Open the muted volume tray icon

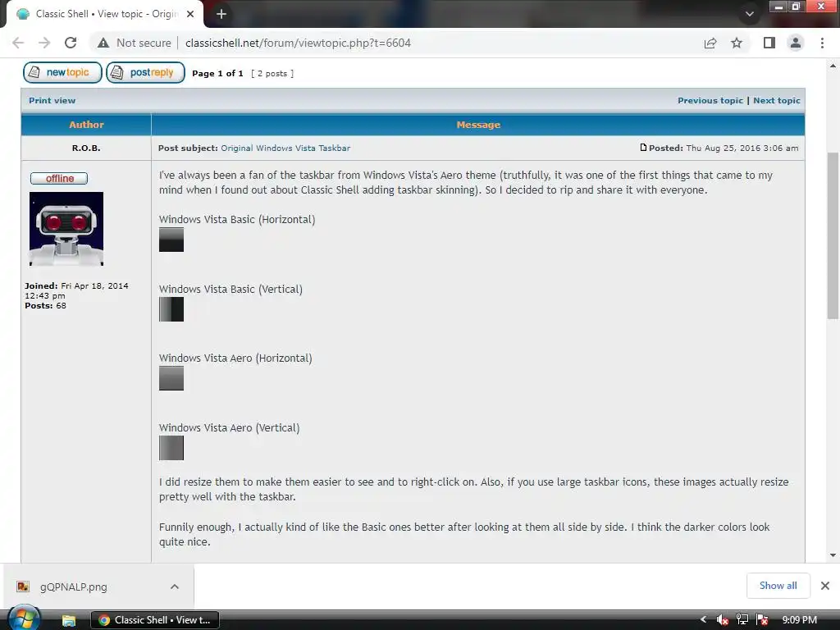pos(722,620)
